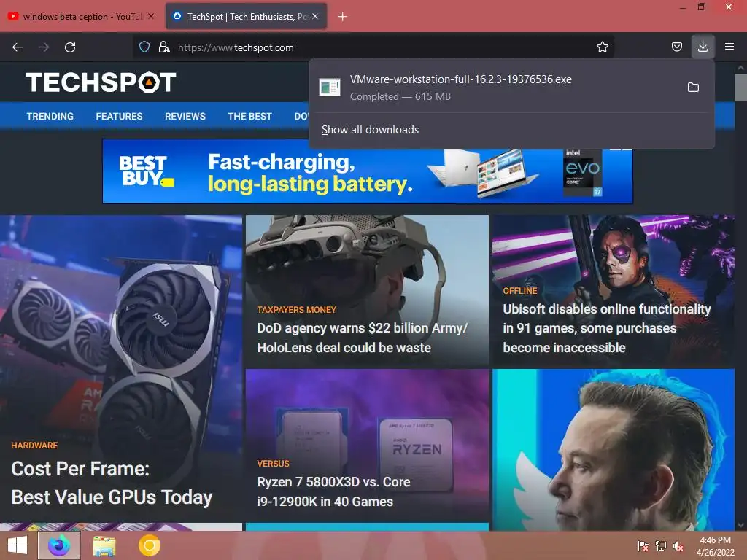The width and height of the screenshot is (747, 560).
Task: Open the article thumbnail with man's profile
Action: (613, 449)
